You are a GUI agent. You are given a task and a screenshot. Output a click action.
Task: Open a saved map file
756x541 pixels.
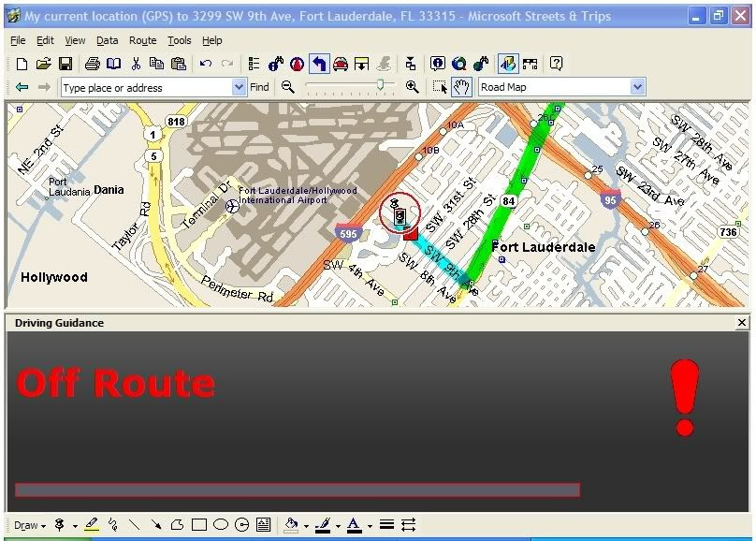43,64
